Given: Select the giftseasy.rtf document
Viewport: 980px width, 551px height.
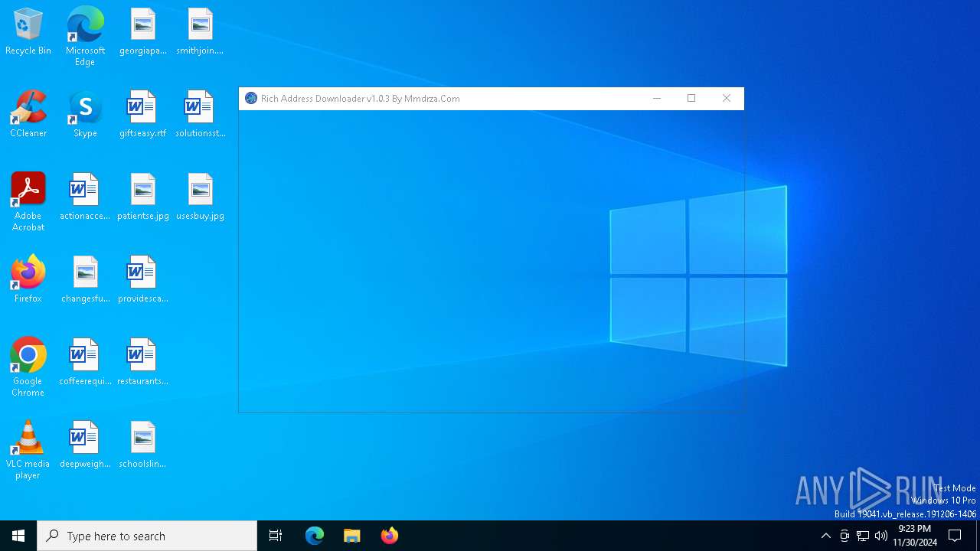Looking at the screenshot, I should click(x=143, y=115).
